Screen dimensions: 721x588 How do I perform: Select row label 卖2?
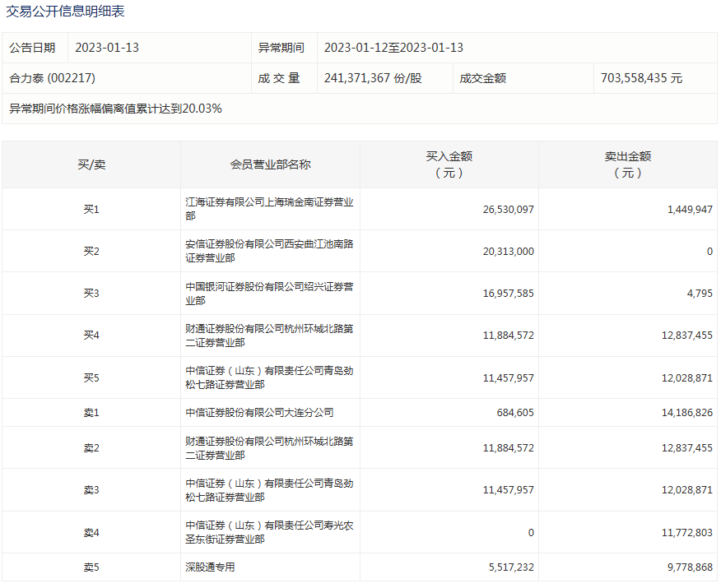click(x=91, y=448)
